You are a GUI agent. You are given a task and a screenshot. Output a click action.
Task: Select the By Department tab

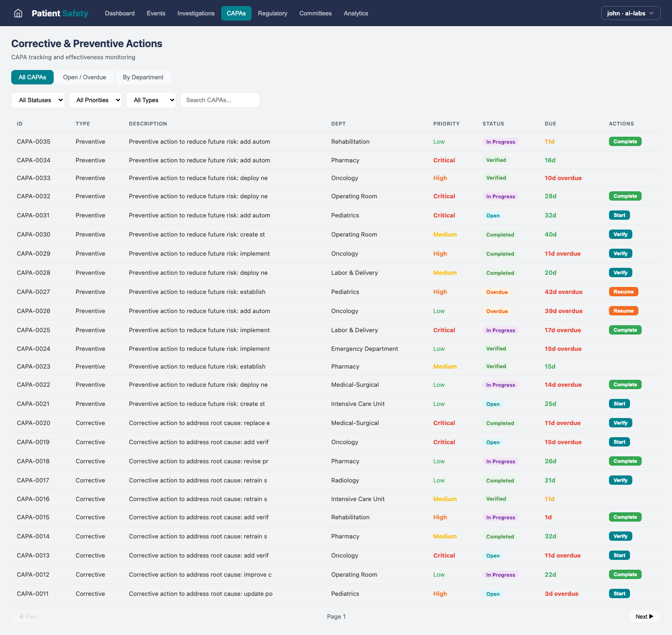(143, 77)
